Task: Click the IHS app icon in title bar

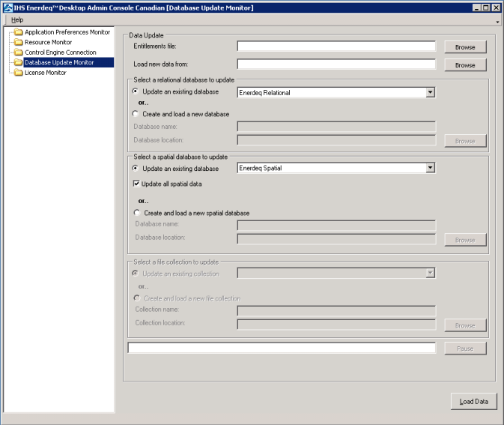Action: (7, 7)
